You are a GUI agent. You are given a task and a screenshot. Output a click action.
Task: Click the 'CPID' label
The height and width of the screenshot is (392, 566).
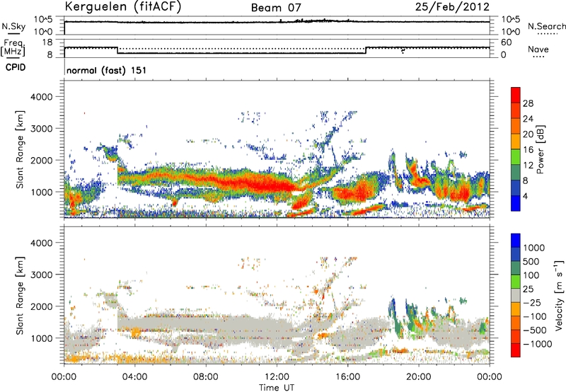(16, 67)
